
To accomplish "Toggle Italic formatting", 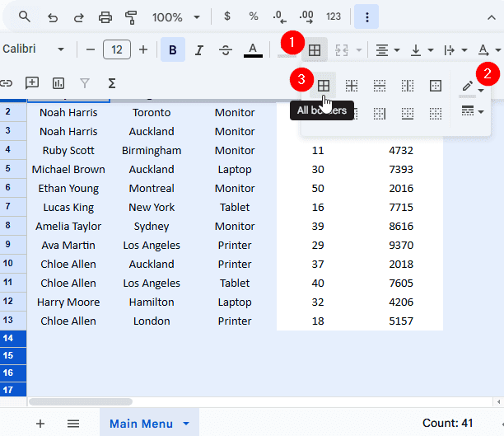I will [x=199, y=50].
